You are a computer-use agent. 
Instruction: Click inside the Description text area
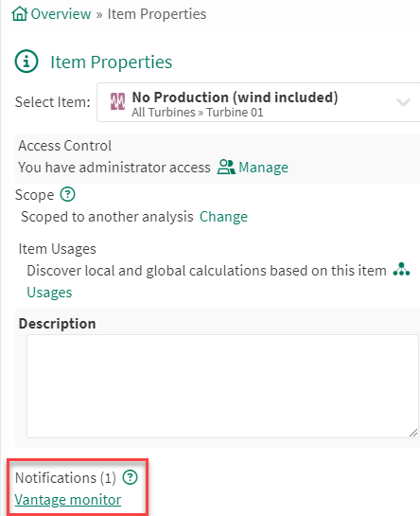[222, 386]
